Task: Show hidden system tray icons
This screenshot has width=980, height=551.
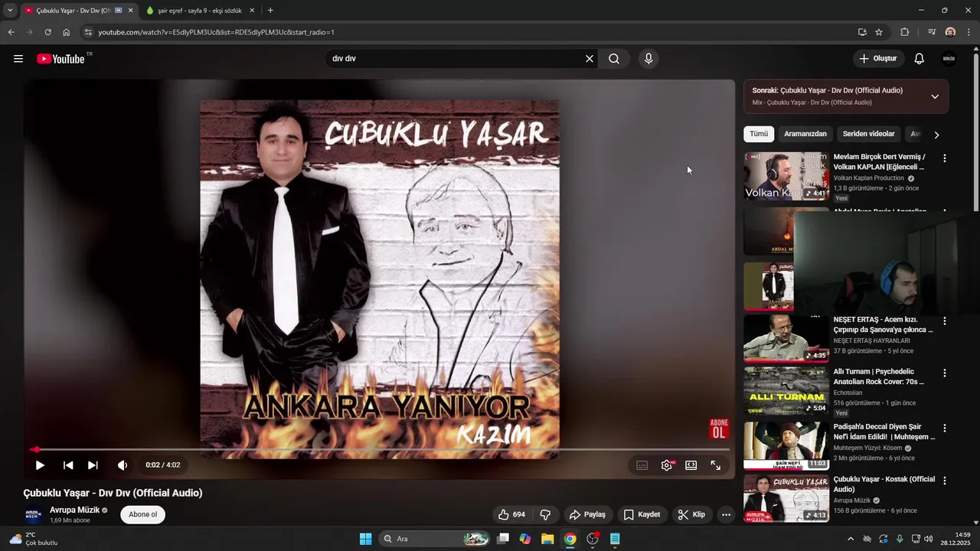Action: click(x=850, y=539)
